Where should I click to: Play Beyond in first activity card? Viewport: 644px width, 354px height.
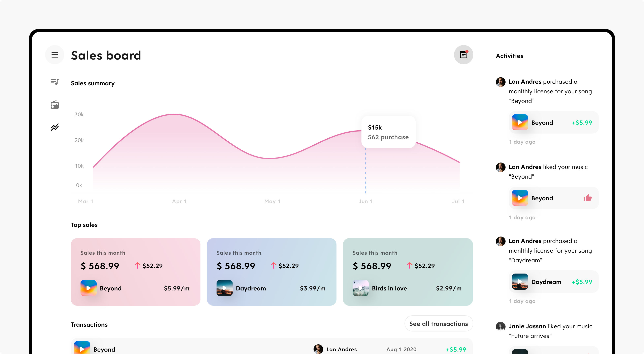pos(520,122)
